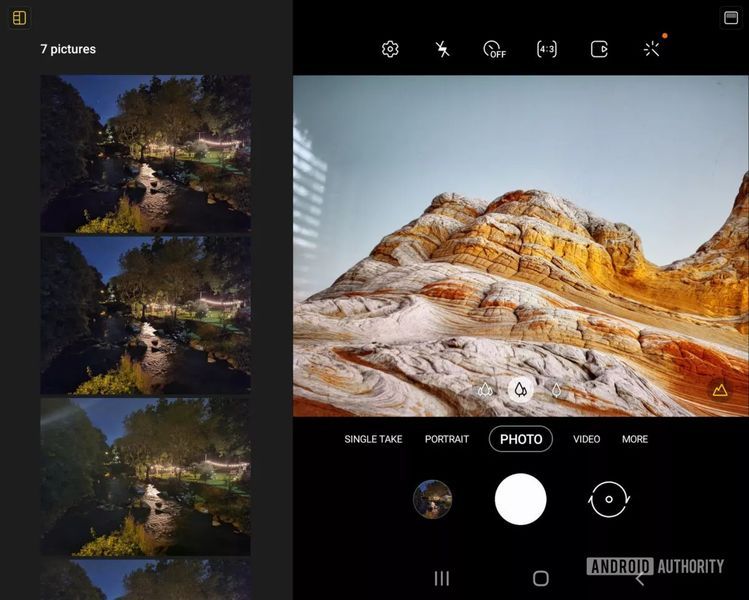Switch to PORTRAIT mode
The width and height of the screenshot is (749, 600).
point(447,439)
